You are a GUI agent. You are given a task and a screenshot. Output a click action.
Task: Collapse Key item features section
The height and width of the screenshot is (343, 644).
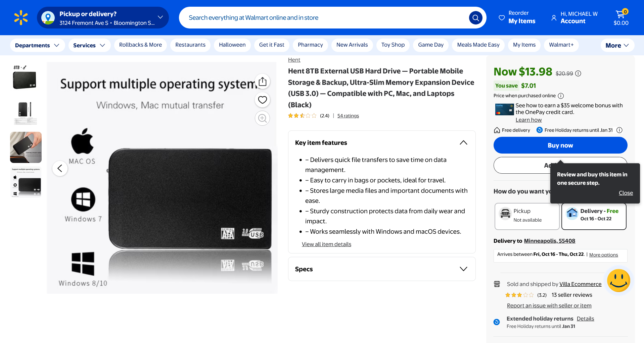[463, 143]
